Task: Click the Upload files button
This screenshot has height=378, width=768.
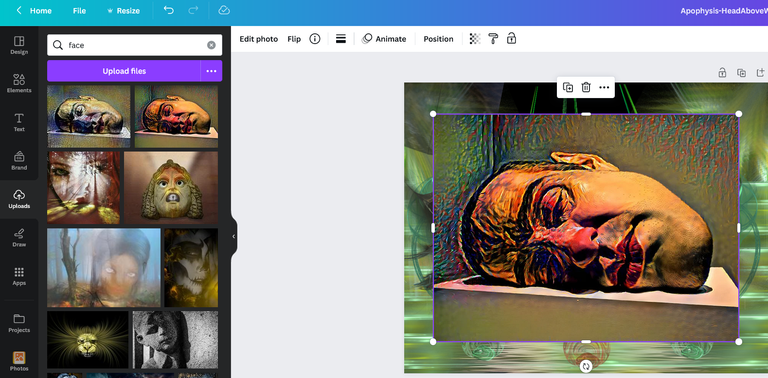Action: 124,71
